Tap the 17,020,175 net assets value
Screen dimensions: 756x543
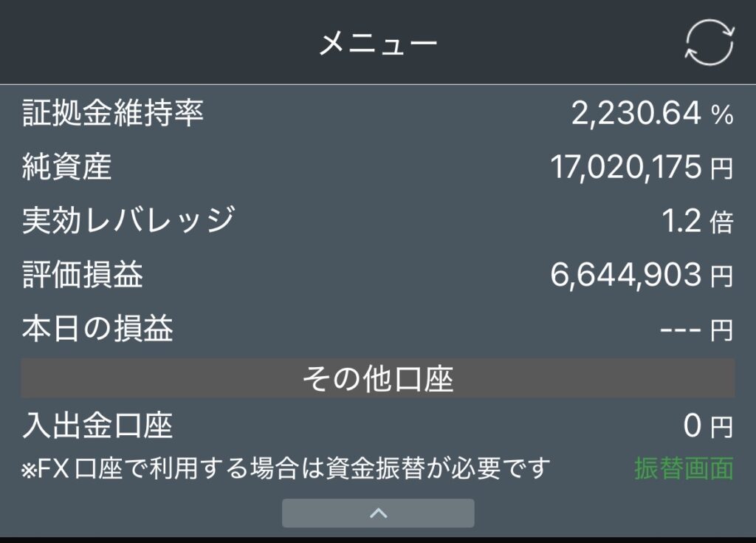tap(625, 168)
